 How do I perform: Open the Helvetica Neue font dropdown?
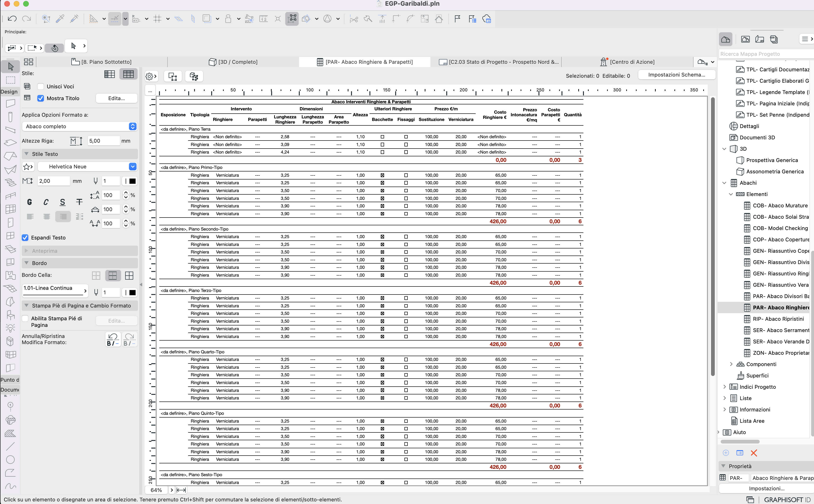[x=87, y=167]
